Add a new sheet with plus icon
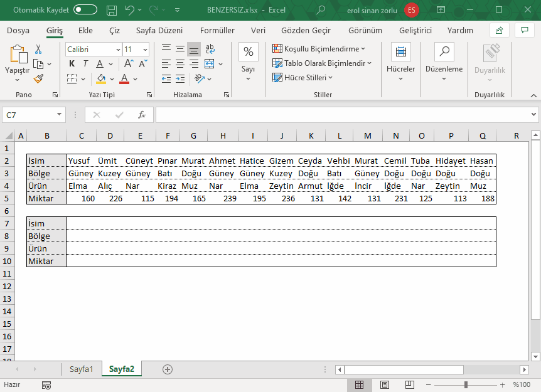Image resolution: width=541 pixels, height=392 pixels. tap(168, 369)
